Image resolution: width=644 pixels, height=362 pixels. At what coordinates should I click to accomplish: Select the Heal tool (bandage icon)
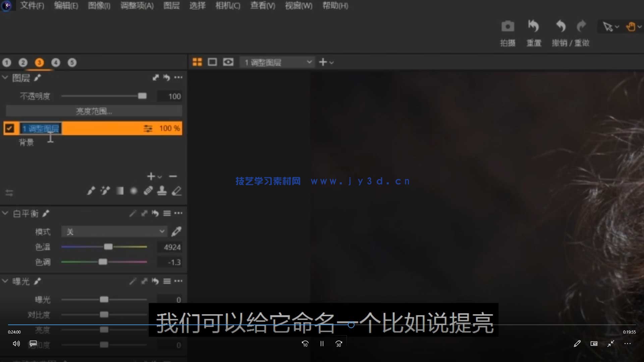148,190
